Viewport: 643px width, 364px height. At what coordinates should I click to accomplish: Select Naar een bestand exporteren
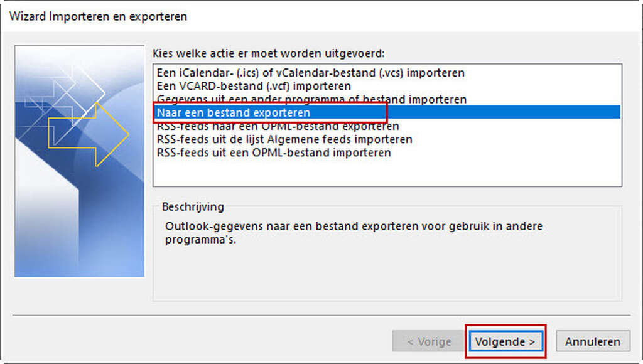tap(387, 112)
